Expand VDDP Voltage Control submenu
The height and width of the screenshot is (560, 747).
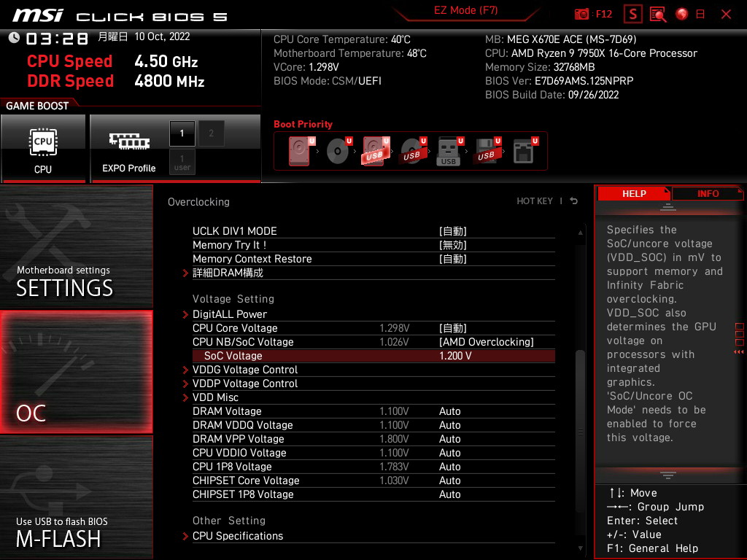(245, 384)
